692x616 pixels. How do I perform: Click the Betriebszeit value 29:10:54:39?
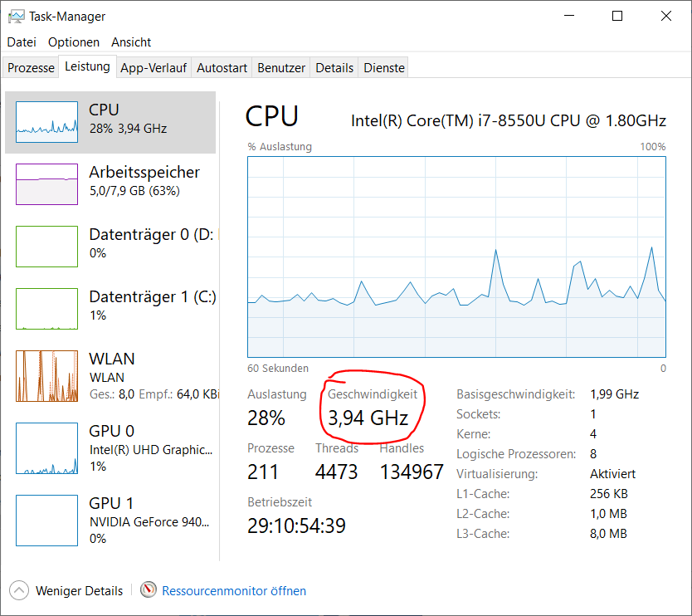tap(296, 526)
